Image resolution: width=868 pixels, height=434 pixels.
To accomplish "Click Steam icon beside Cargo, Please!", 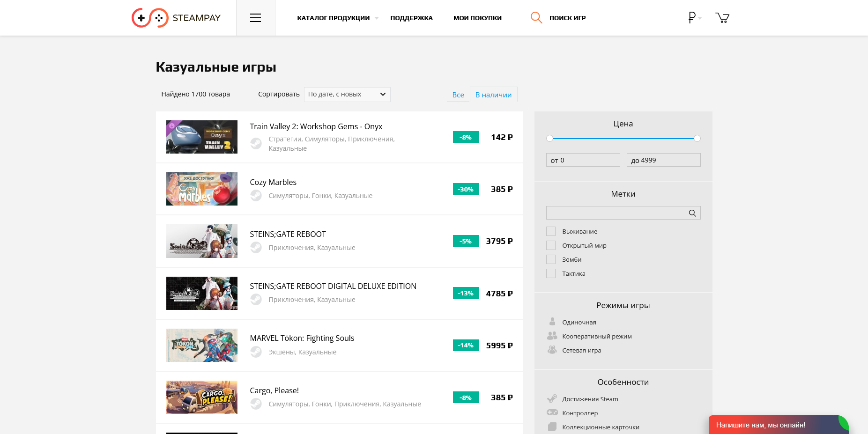I will click(256, 404).
